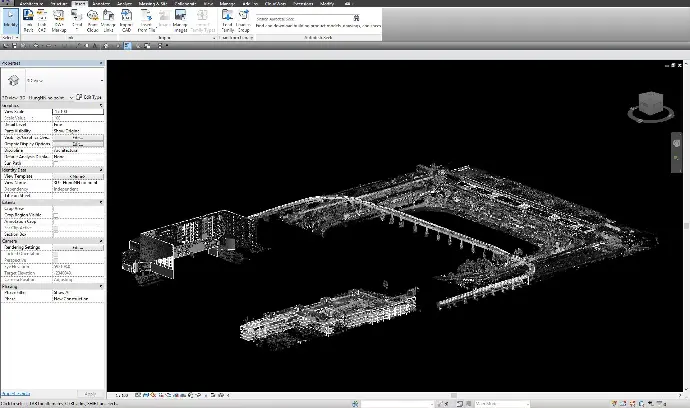
Task: Click the View Name input field
Action: coord(77,183)
